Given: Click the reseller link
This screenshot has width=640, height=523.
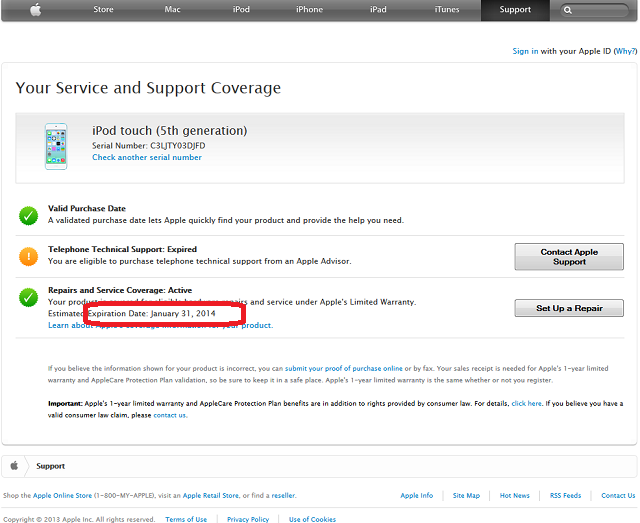Looking at the screenshot, I should click(283, 496).
